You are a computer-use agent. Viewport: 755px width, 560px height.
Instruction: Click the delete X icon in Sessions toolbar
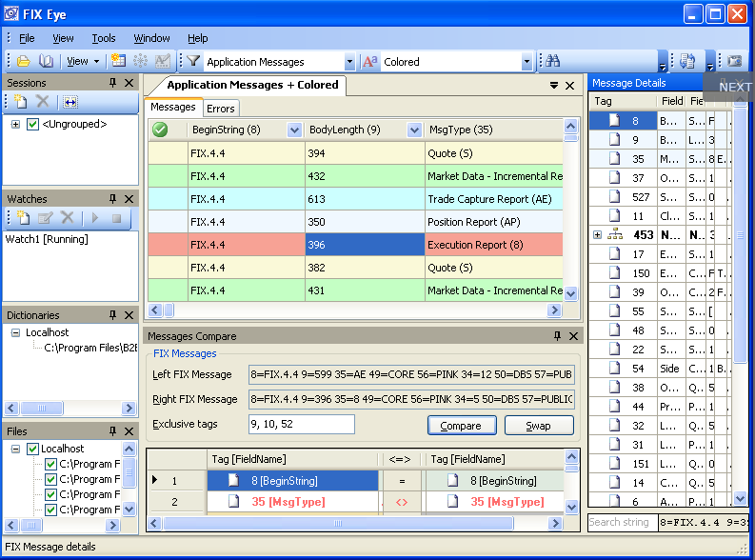click(43, 102)
